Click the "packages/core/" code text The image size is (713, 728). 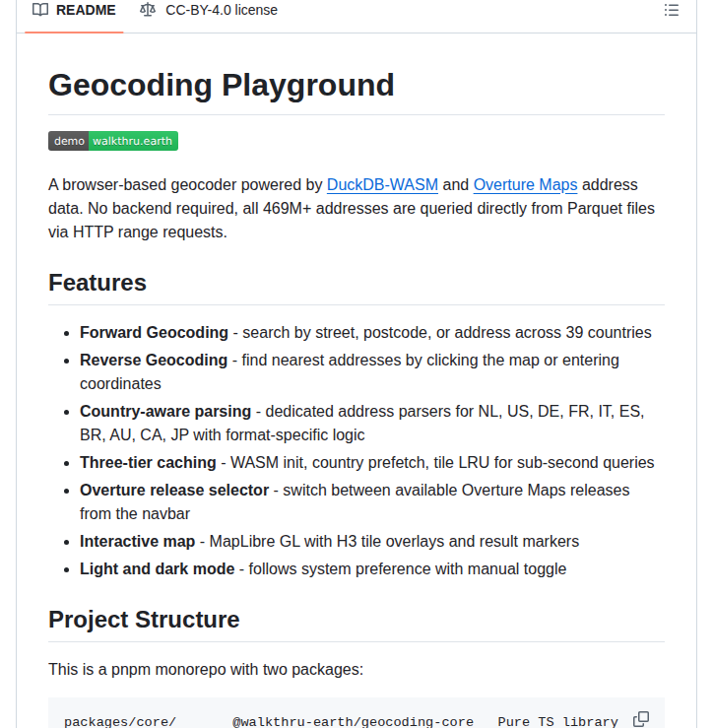pos(120,721)
